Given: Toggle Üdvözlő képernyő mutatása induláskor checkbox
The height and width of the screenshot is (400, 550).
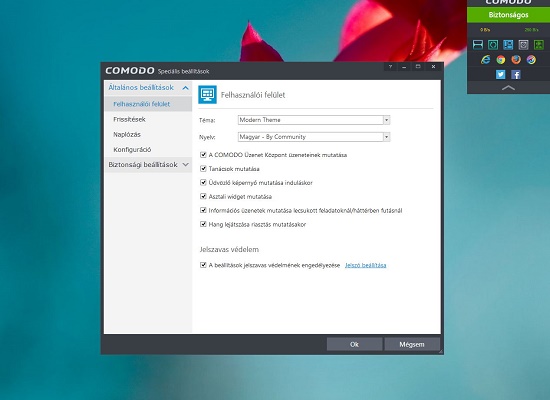Looking at the screenshot, I should tap(203, 182).
